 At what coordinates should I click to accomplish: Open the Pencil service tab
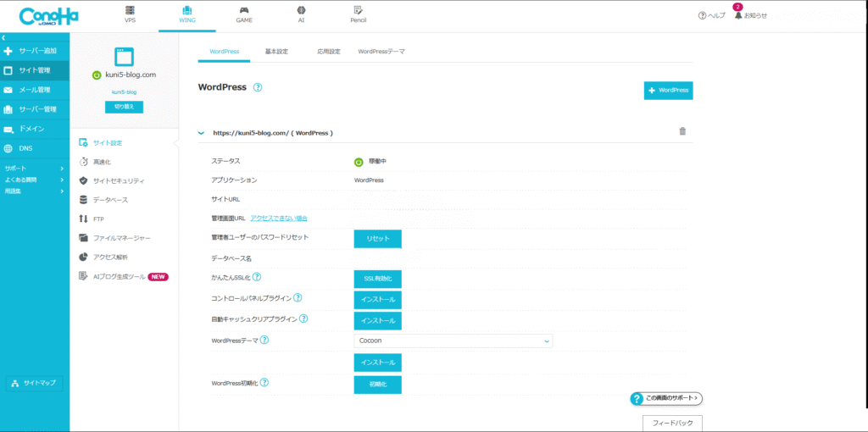(359, 15)
